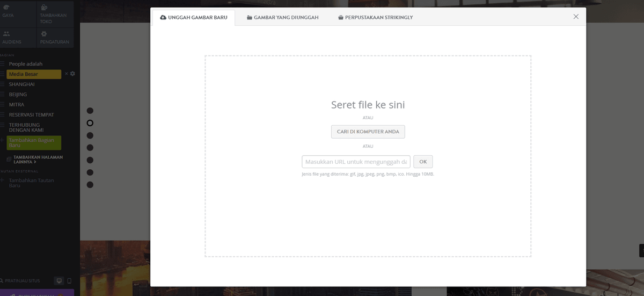The image size is (644, 296).
Task: Click the pages icon beside Tambahkan Halaman Lainnya
Action: click(x=9, y=158)
